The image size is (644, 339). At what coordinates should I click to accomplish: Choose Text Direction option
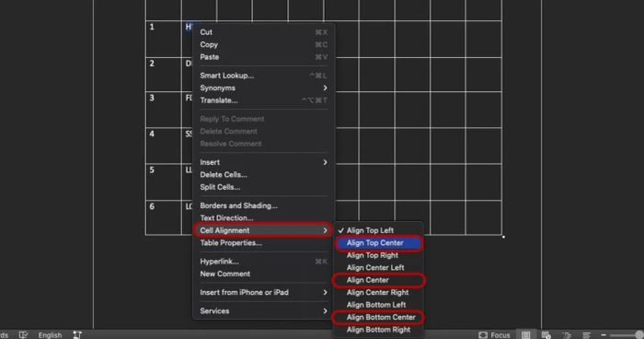[x=264, y=217]
